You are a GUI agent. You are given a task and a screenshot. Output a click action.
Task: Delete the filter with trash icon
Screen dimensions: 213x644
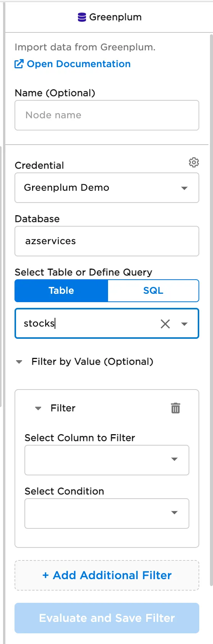tap(176, 408)
